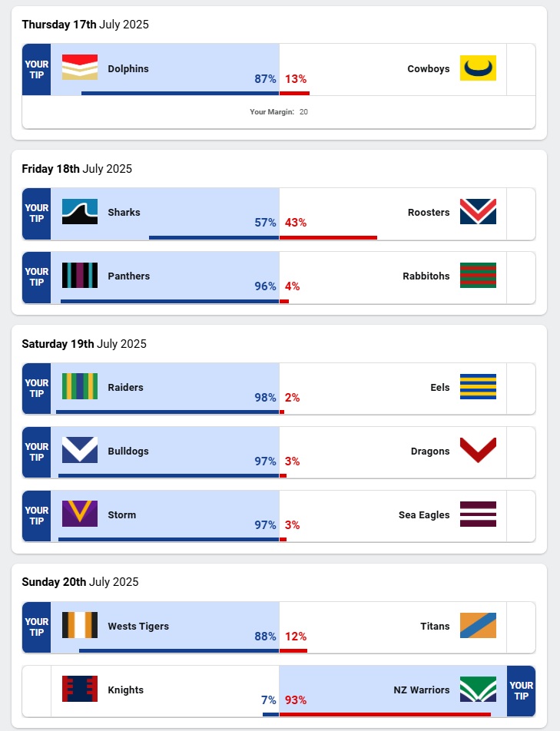Click YOUR TIP badge next to Raiders
Viewport: 560px width, 731px height.
pyautogui.click(x=37, y=388)
